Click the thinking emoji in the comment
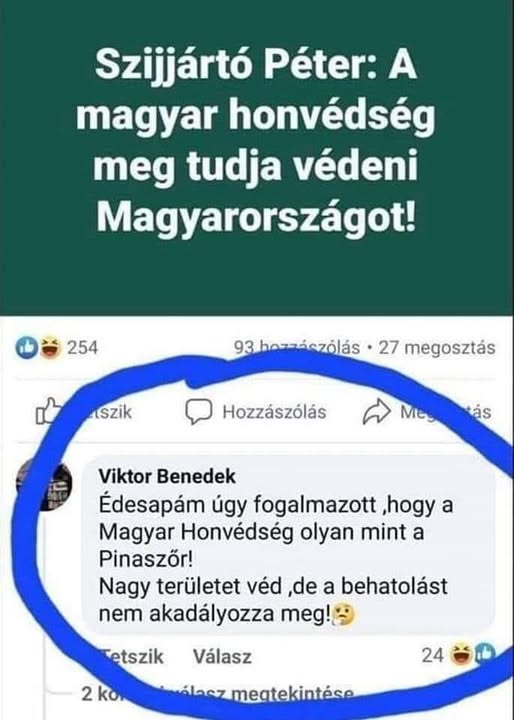514x720 pixels. pos(344,616)
